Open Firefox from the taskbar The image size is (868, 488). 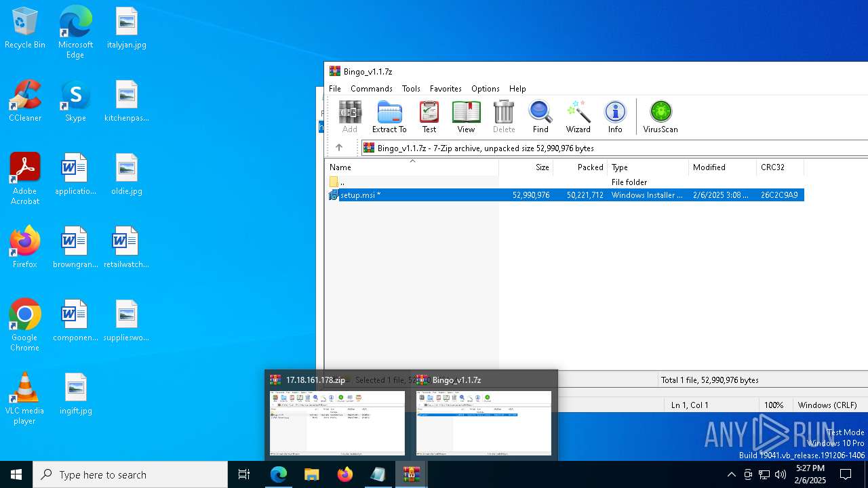(x=344, y=474)
